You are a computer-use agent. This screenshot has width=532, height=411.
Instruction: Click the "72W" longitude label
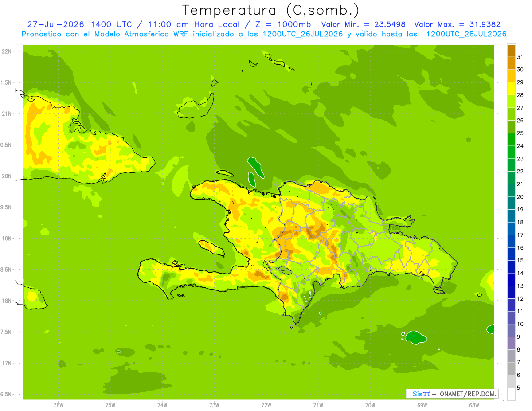point(266,405)
